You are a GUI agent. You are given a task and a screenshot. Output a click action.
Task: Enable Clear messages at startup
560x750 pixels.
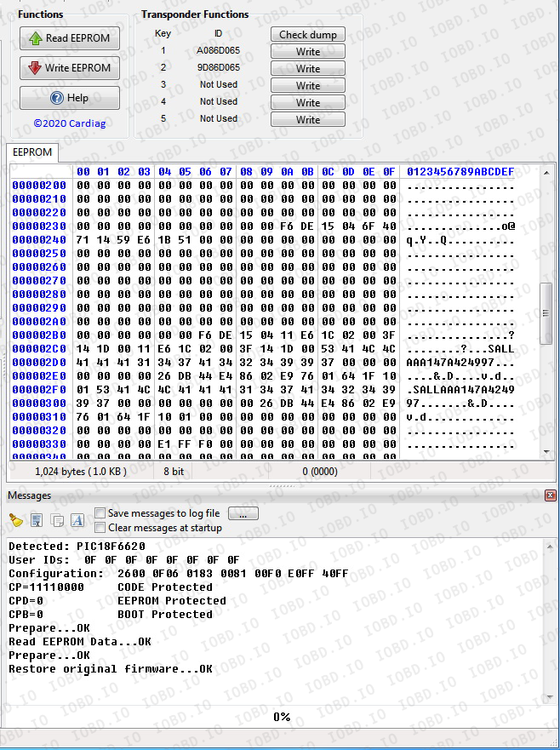[100, 528]
